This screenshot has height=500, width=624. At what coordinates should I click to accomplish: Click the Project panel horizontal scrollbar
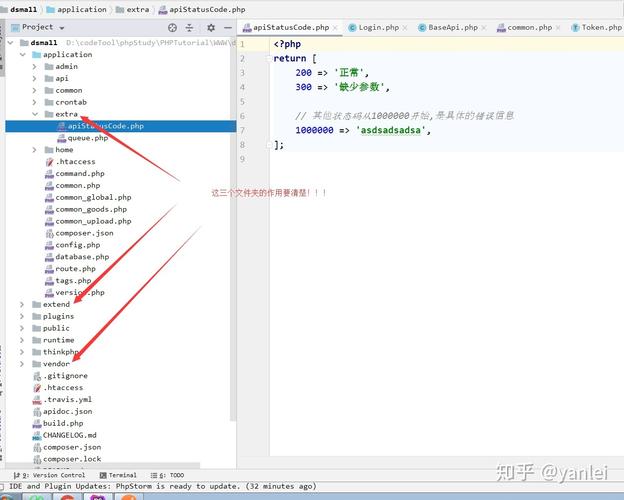tap(102, 465)
